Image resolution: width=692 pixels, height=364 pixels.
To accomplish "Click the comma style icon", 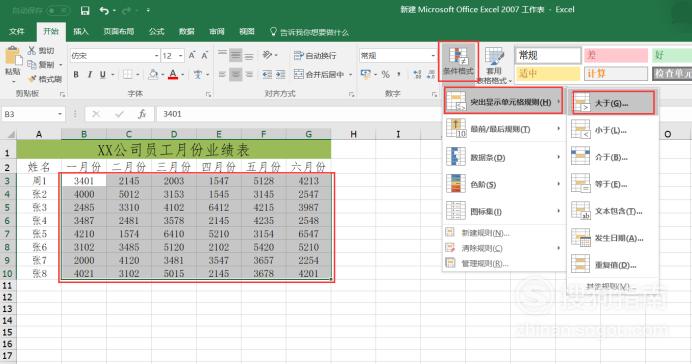I will coord(399,75).
